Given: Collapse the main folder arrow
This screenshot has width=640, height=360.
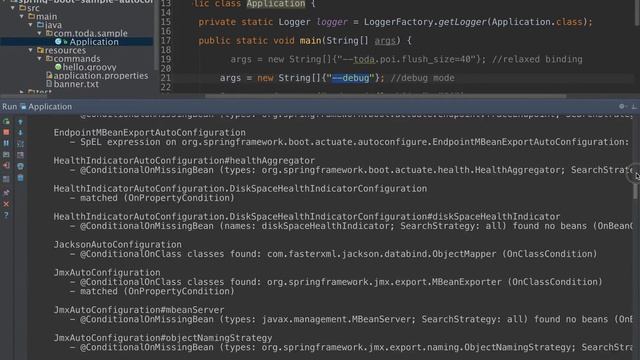Looking at the screenshot, I should click(22, 16).
